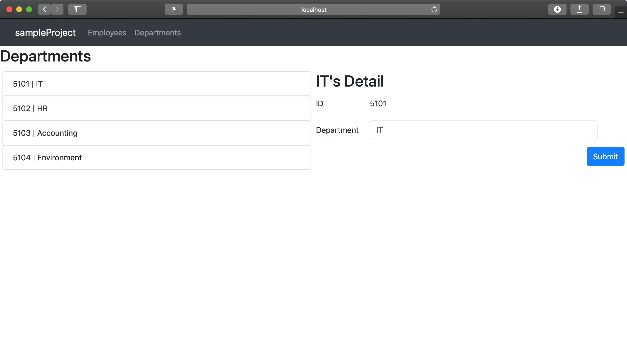The width and height of the screenshot is (627, 364).
Task: Select the 5102 | HR department row
Action: point(156,108)
